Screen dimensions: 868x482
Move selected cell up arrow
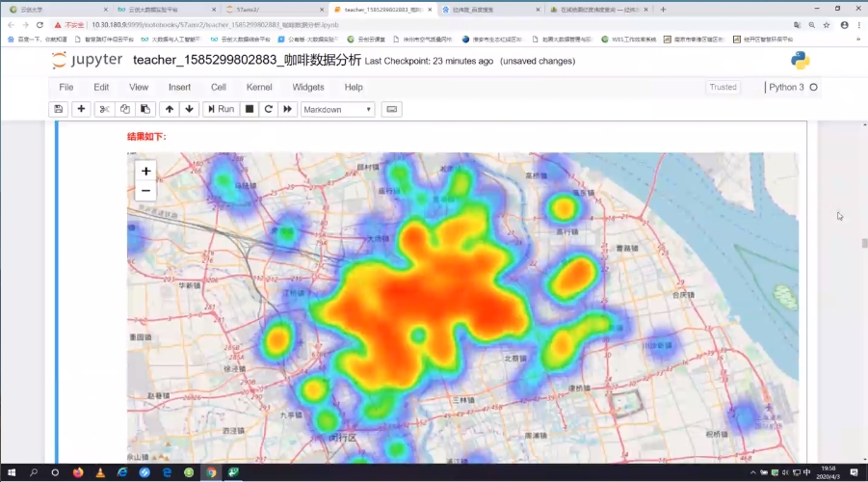pyautogui.click(x=170, y=109)
